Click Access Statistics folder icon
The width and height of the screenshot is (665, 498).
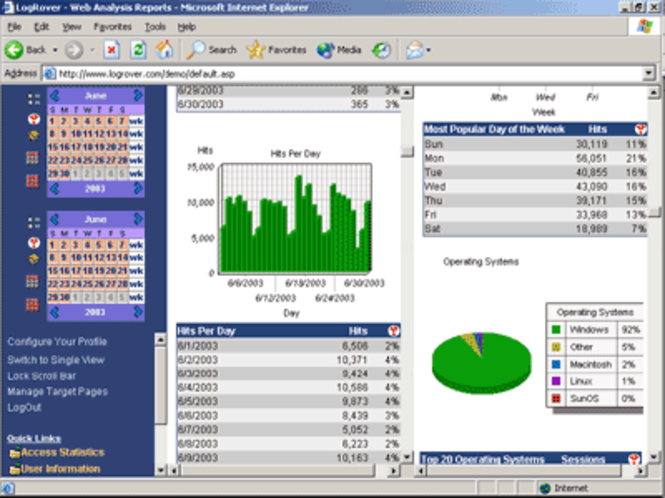15,453
